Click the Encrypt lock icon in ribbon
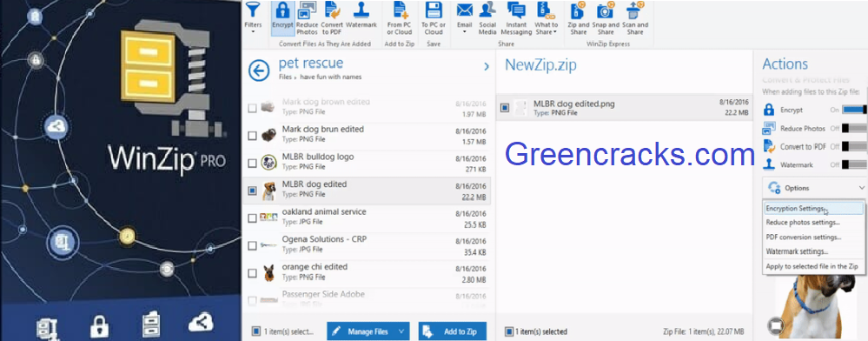 click(282, 10)
